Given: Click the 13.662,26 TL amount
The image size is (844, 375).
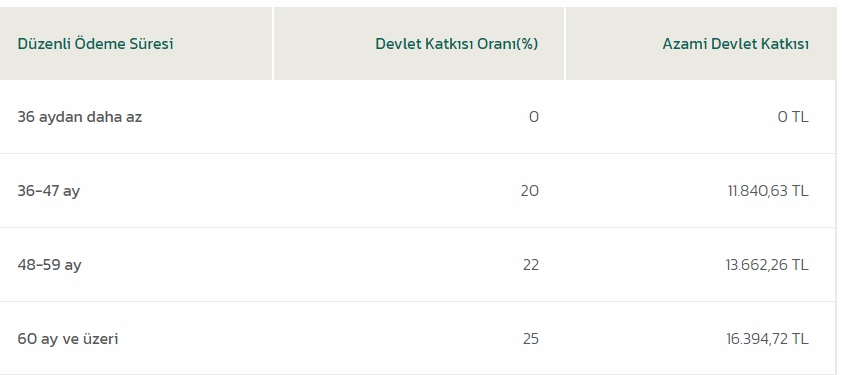Looking at the screenshot, I should pos(767,265).
